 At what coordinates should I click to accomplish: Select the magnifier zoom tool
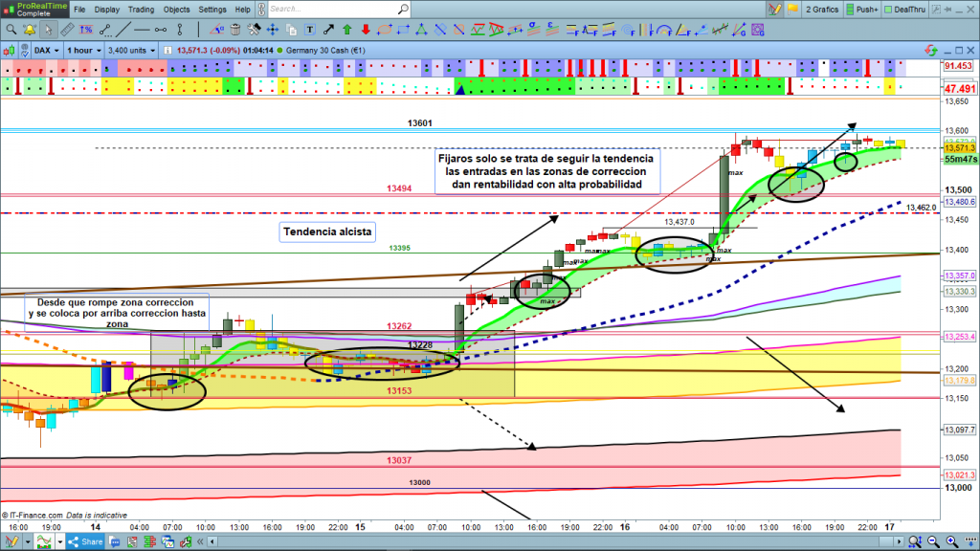pos(11,29)
